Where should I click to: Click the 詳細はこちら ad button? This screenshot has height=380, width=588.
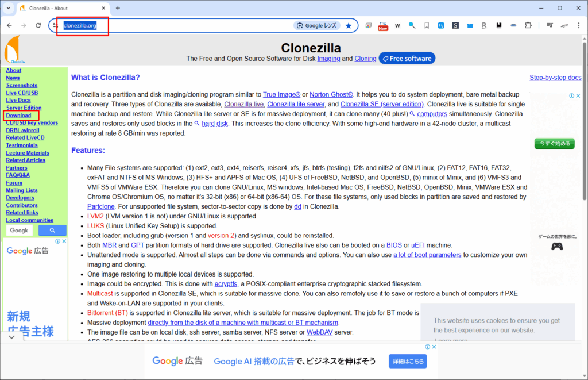(x=408, y=361)
